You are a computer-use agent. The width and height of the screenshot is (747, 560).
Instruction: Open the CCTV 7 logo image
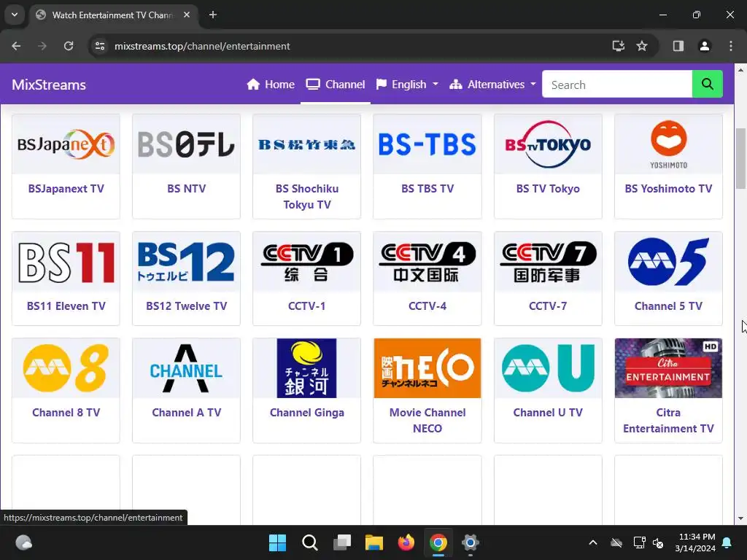548,262
